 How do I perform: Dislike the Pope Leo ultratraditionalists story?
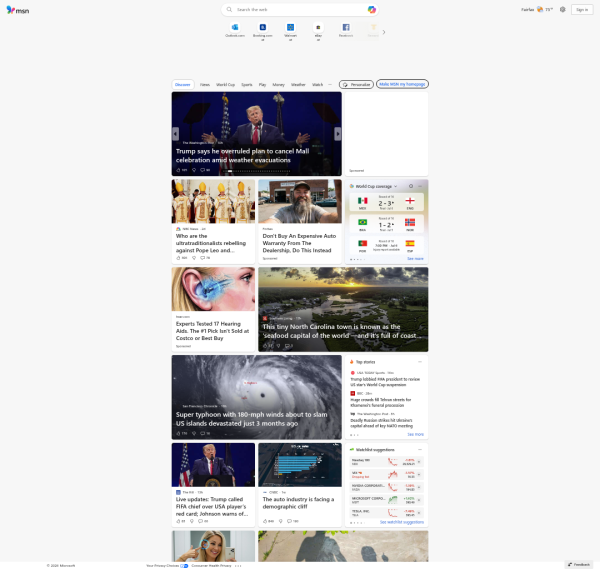pyautogui.click(x=194, y=258)
